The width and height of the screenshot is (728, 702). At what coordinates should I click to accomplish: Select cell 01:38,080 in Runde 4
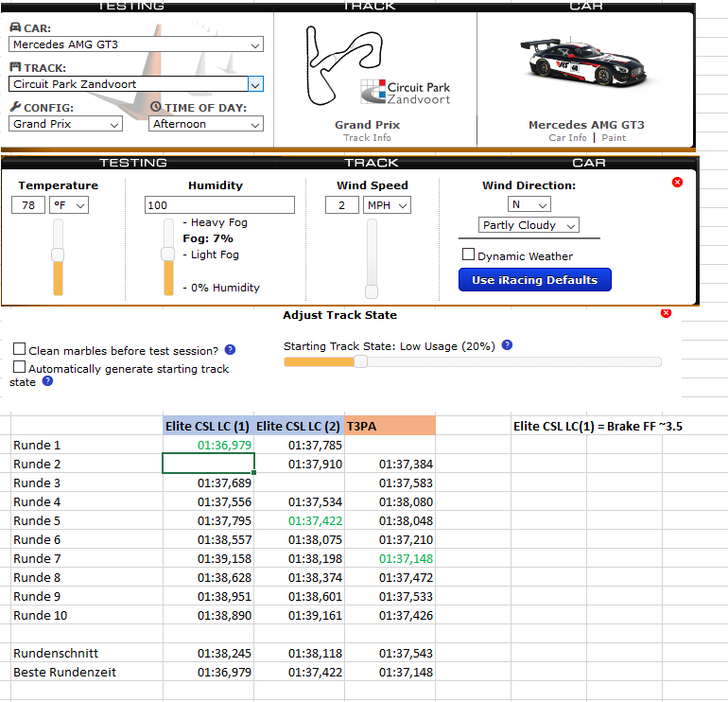(390, 501)
